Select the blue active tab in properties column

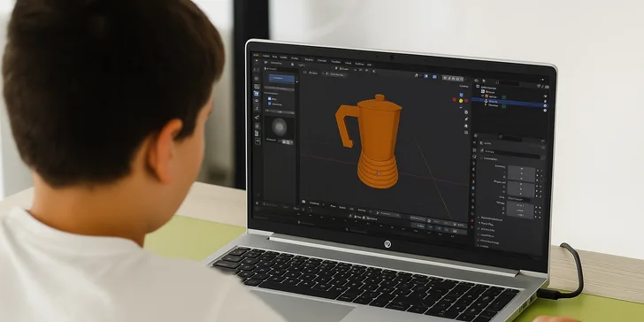(473, 188)
